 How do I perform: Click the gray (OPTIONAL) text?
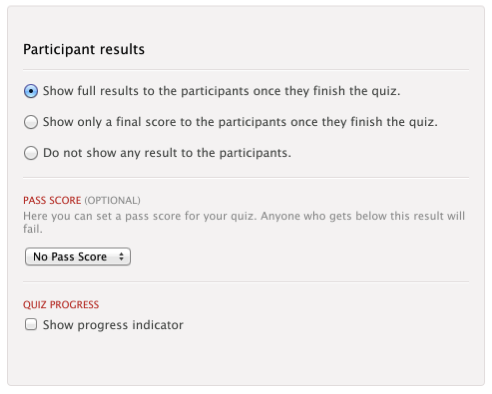tap(112, 200)
